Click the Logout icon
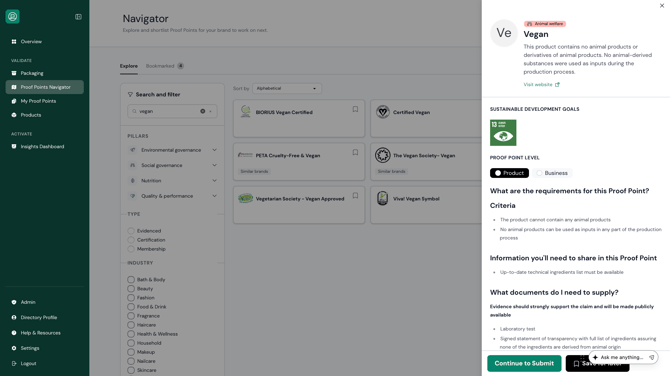670x376 pixels. click(14, 364)
